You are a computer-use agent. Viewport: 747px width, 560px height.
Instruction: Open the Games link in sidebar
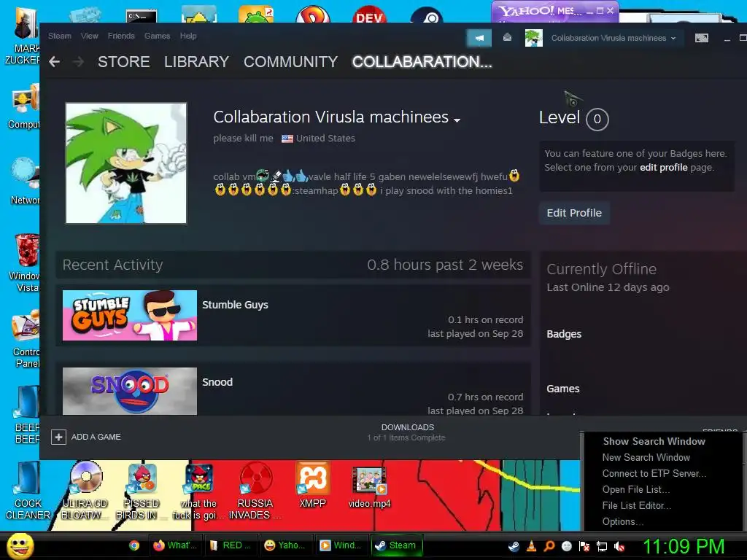[x=563, y=389]
